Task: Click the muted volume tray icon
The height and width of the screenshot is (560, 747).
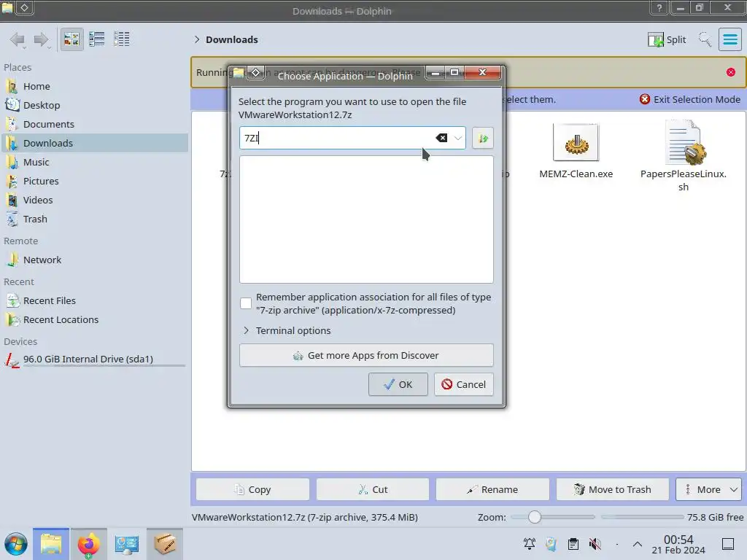Action: coord(595,544)
